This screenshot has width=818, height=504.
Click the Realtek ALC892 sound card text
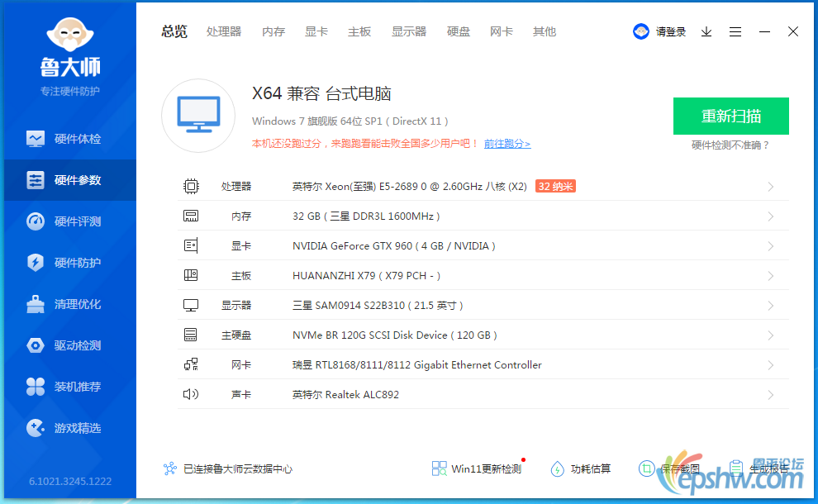(345, 394)
